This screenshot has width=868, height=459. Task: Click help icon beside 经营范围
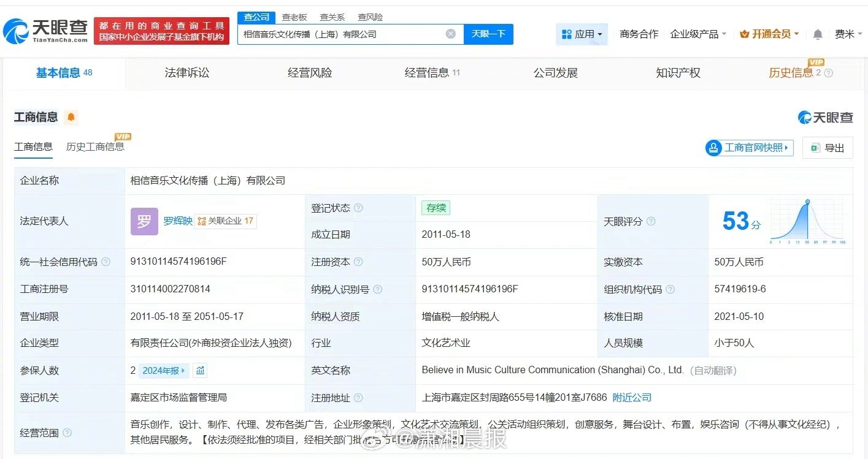coord(67,433)
